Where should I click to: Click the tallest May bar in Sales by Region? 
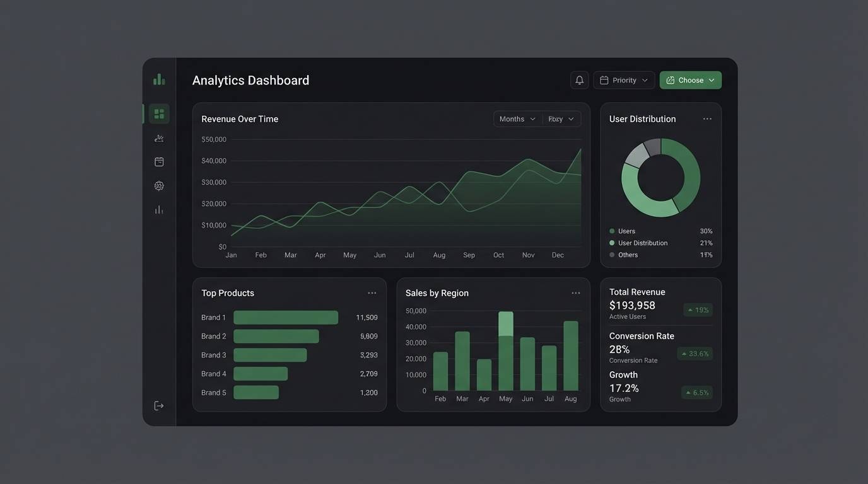505,350
